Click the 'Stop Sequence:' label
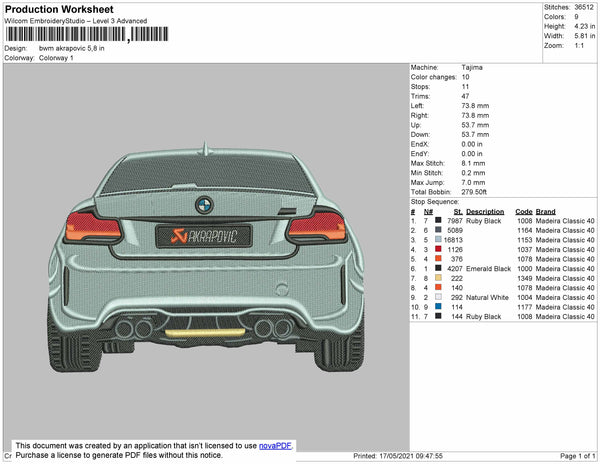Image resolution: width=600 pixels, height=464 pixels. pos(435,202)
